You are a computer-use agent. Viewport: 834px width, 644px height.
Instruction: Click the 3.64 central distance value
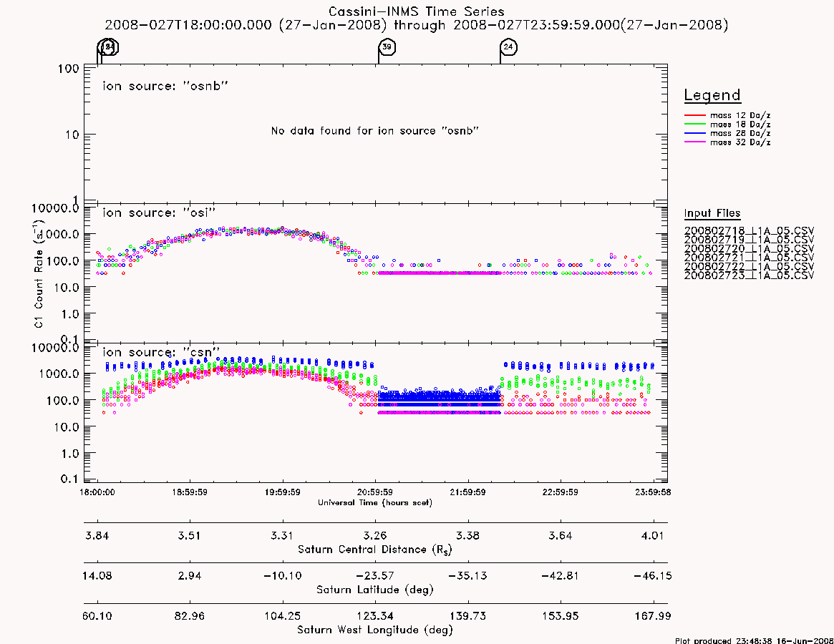click(560, 535)
